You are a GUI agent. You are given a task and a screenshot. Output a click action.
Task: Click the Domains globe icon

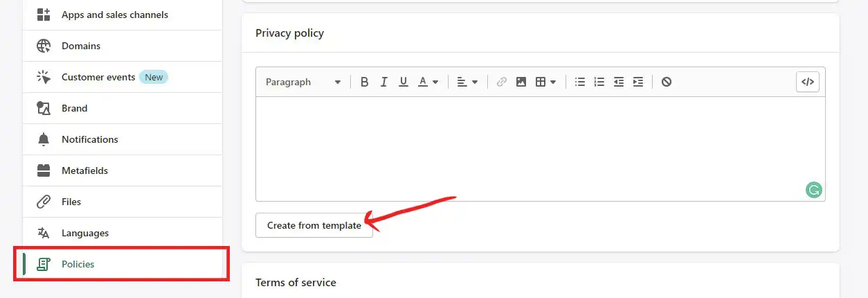click(44, 46)
